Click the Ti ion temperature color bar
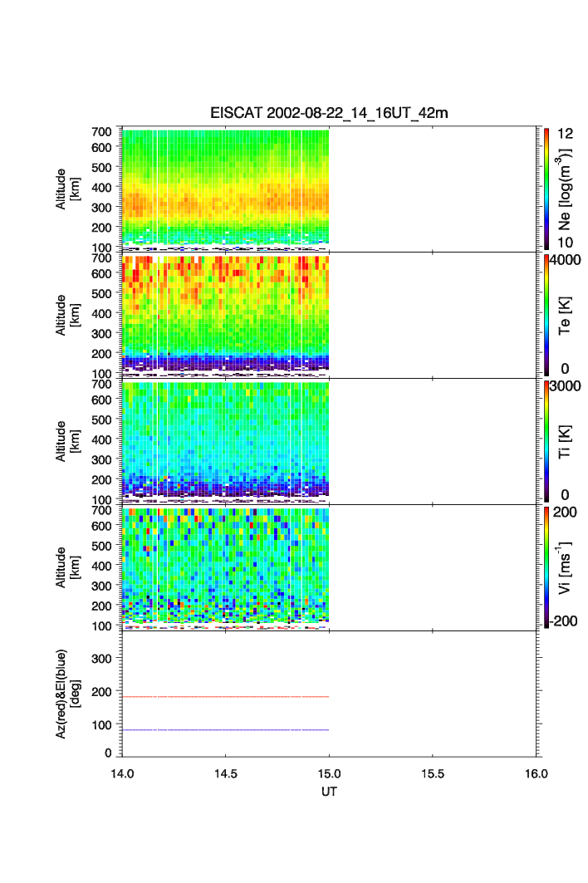Image resolution: width=588 pixels, height=883 pixels. (546, 442)
